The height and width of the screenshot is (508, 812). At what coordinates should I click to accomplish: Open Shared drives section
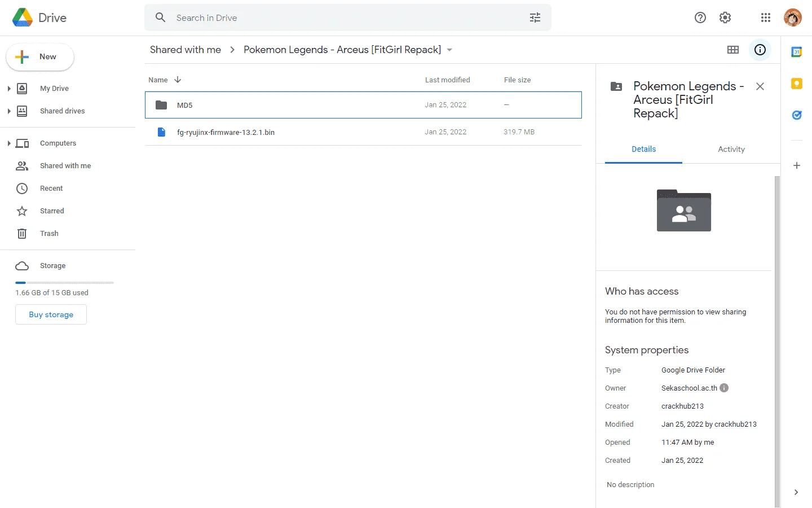point(63,111)
